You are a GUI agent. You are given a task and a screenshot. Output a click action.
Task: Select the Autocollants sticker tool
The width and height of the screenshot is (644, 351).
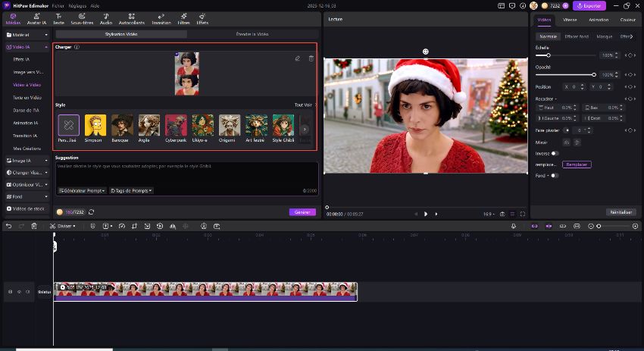131,19
